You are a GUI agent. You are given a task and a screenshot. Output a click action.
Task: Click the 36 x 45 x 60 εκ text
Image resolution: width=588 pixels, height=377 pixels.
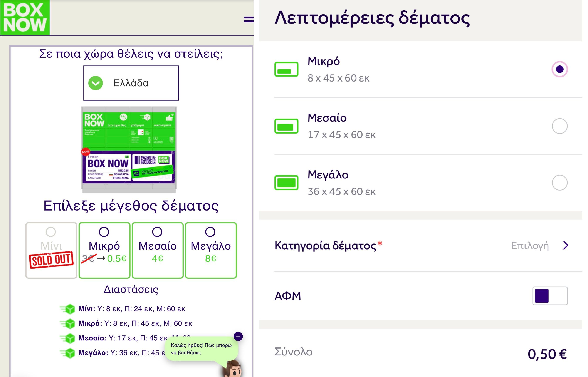point(341,191)
